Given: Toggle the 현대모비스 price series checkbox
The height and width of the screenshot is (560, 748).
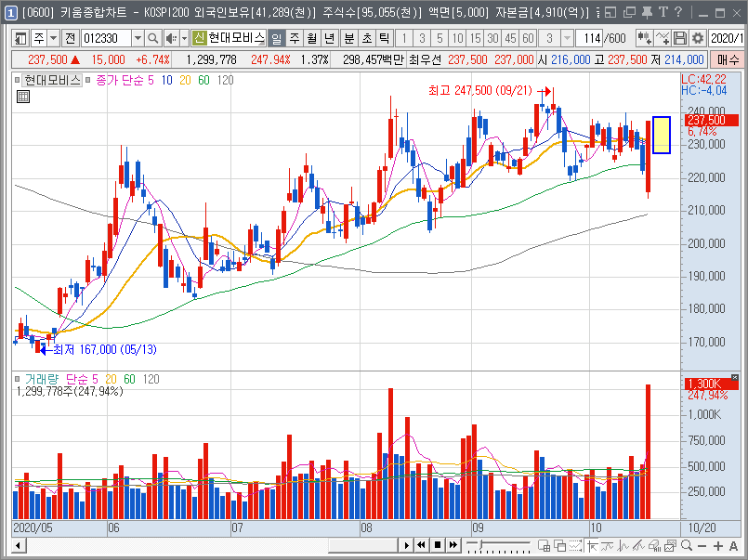Looking at the screenshot, I should tap(17, 80).
